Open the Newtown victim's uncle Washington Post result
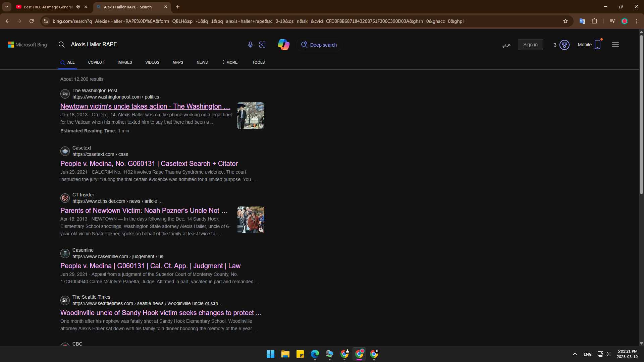The height and width of the screenshot is (362, 644). pos(145,106)
